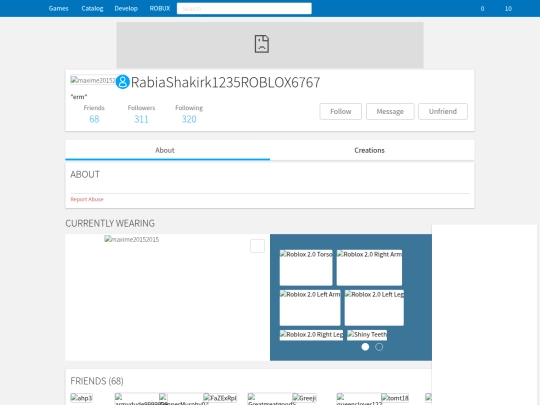Open the Roblox 2.0 Torso item
Screen dimensions: 540x405
306,268
